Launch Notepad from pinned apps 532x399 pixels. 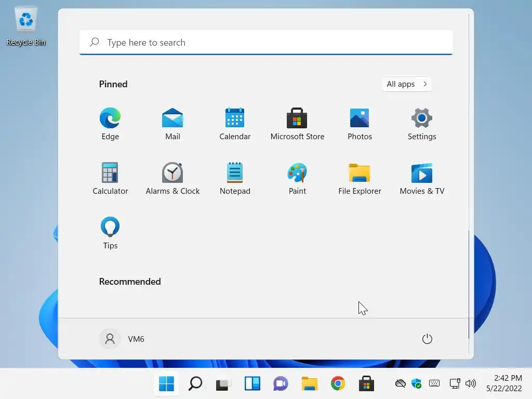coord(235,178)
